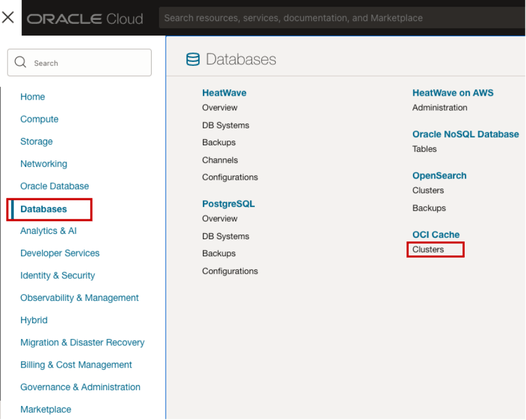Click the PostgreSQL section heading link

click(x=228, y=204)
